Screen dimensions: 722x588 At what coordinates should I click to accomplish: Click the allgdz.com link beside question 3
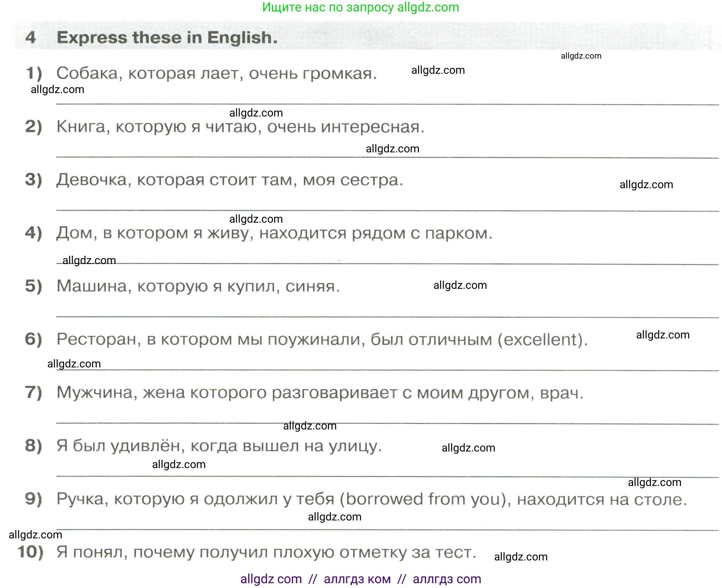(x=646, y=185)
